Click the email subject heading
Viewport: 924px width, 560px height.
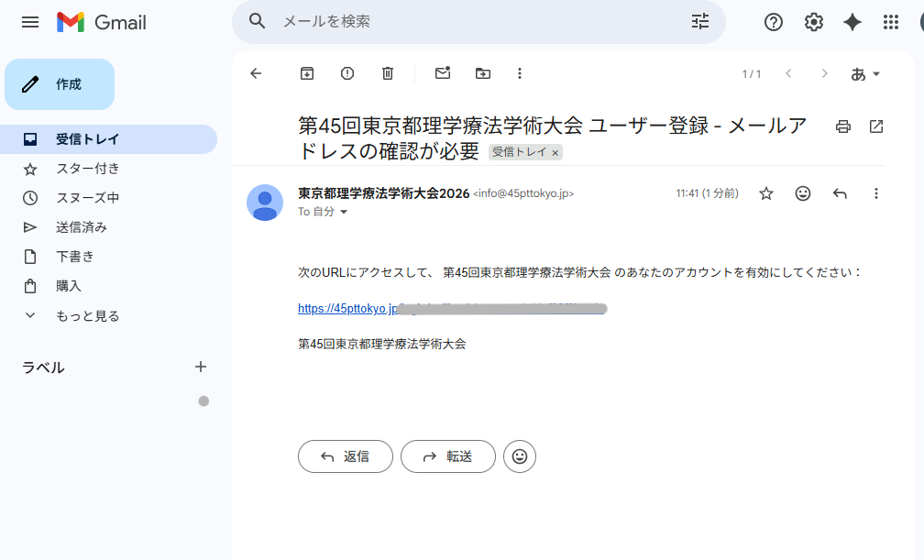552,137
